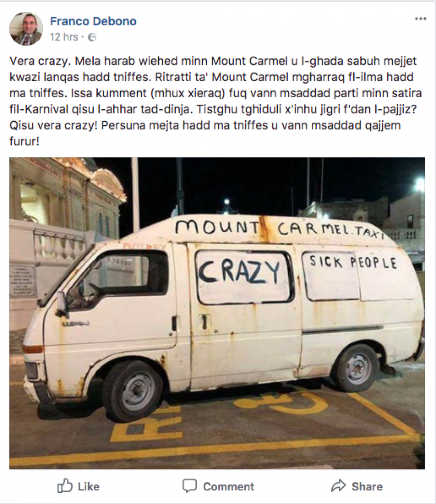Click the Maltese post text paragraph
The height and width of the screenshot is (504, 436).
(216, 101)
